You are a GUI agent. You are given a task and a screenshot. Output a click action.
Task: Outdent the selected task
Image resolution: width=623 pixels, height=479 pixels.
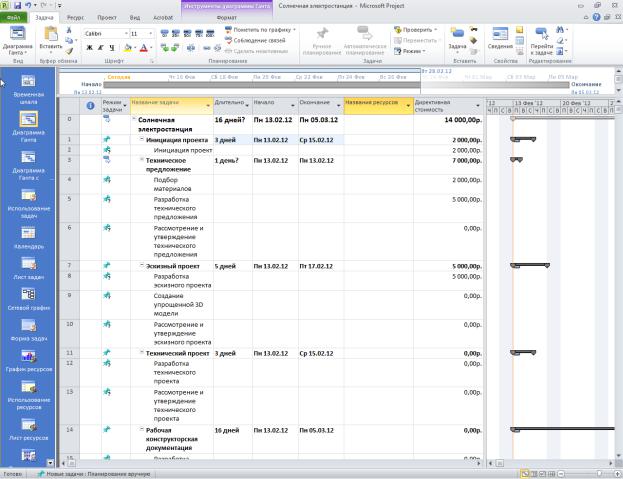(164, 48)
